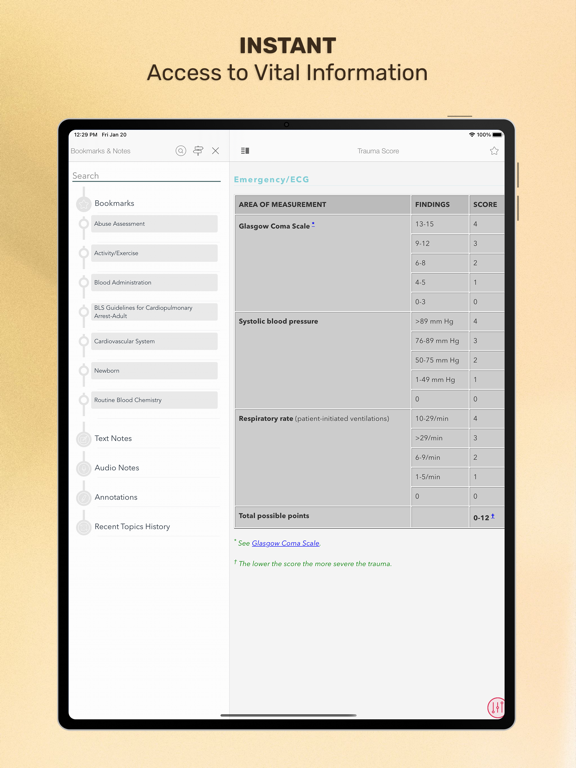Viewport: 576px width, 768px height.
Task: Select the 9-12 findings cell
Action: (x=439, y=243)
